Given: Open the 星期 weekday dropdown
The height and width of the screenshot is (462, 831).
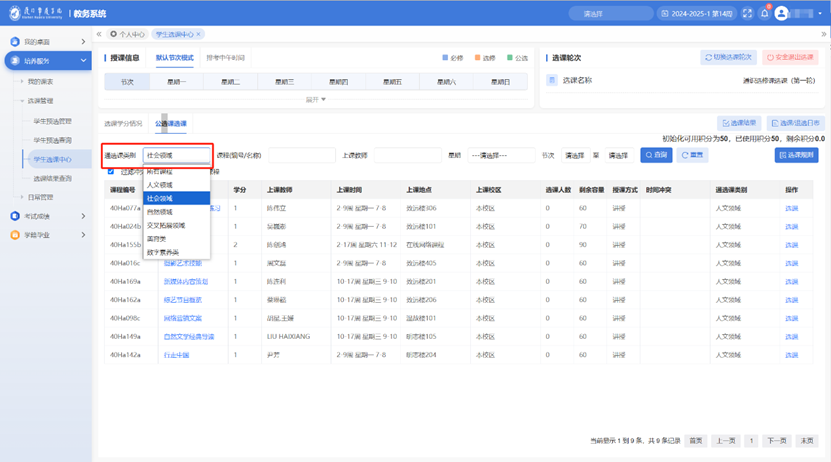Looking at the screenshot, I should [x=501, y=155].
